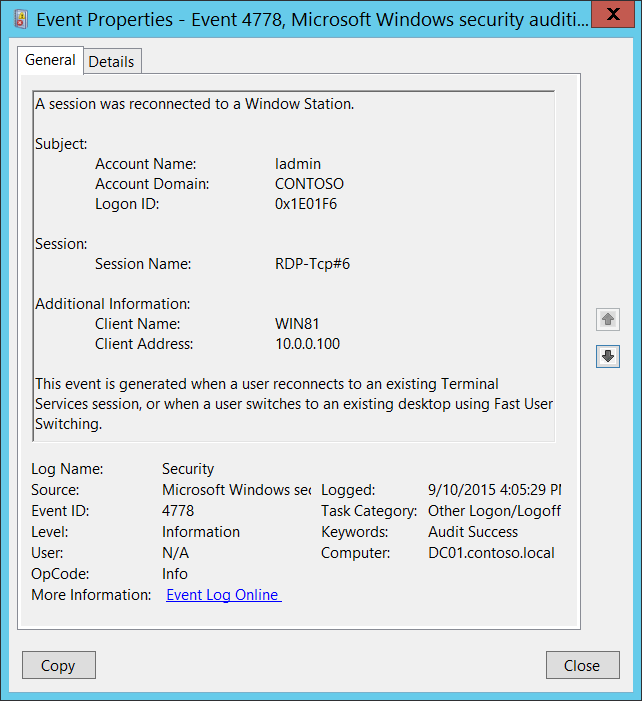This screenshot has height=701, width=642.
Task: Click the Computer value DC01.contoso.local
Action: (x=491, y=553)
